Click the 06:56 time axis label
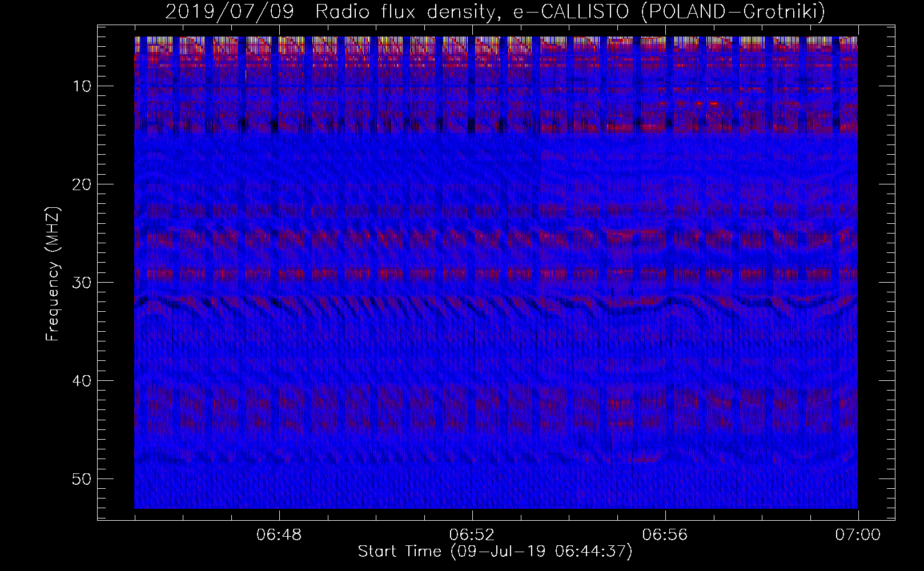This screenshot has width=924, height=571. (665, 535)
